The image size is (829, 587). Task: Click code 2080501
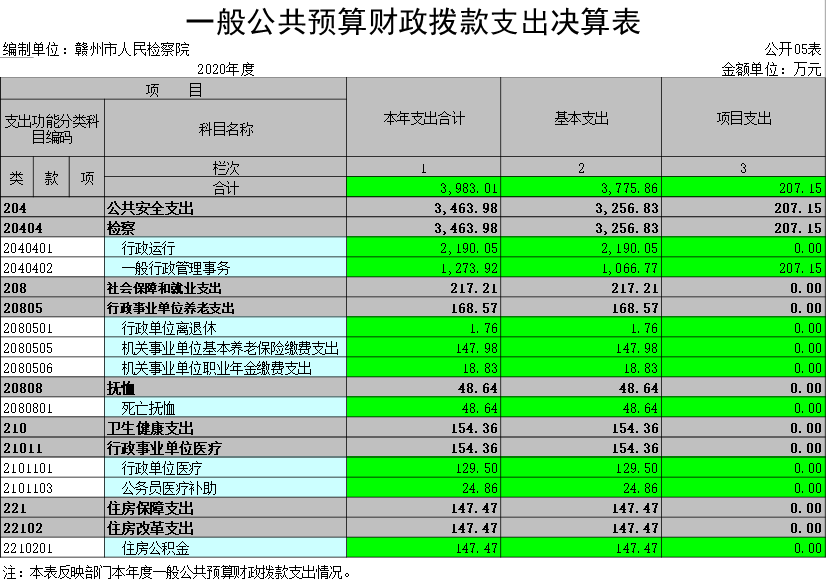point(28,328)
